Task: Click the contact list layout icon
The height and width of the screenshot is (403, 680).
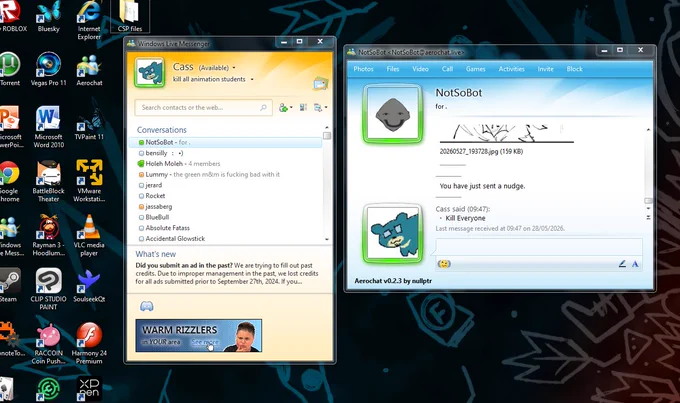Action: (x=303, y=107)
